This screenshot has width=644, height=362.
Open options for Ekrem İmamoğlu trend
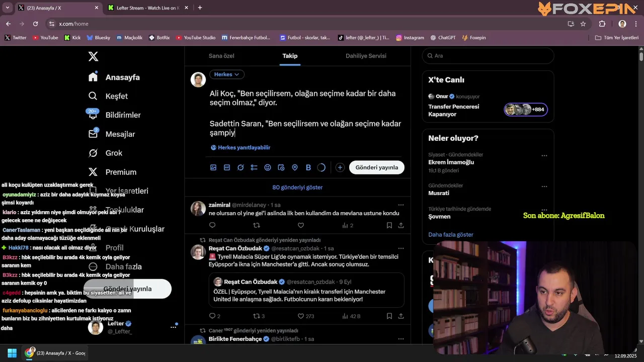click(x=544, y=155)
